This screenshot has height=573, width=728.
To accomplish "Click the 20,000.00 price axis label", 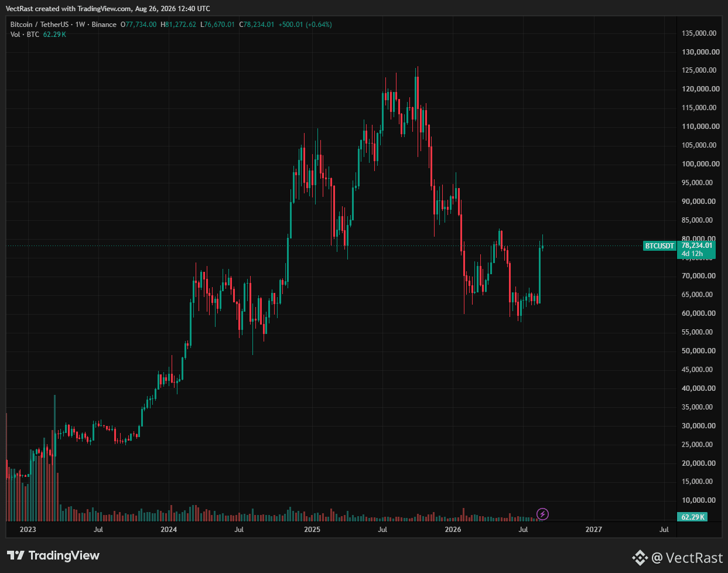I will (x=699, y=463).
